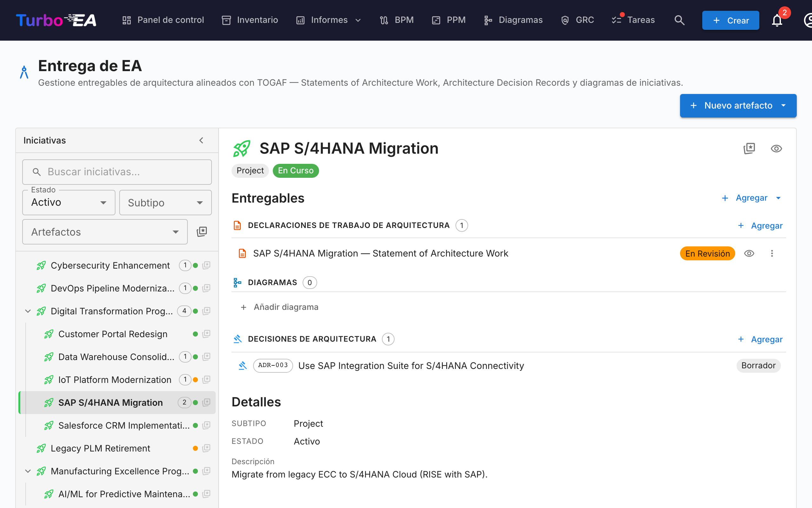
Task: Select Cybersecurity Enhancement initiative
Action: click(110, 265)
